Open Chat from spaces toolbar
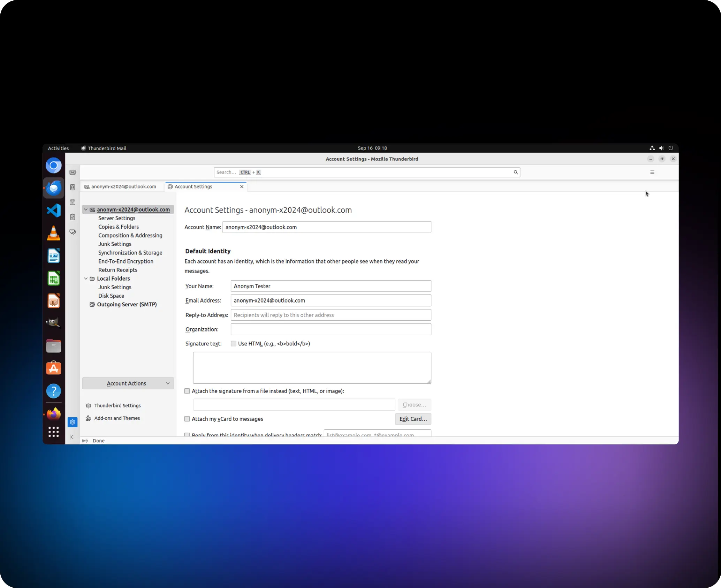Image resolution: width=721 pixels, height=588 pixels. (73, 232)
